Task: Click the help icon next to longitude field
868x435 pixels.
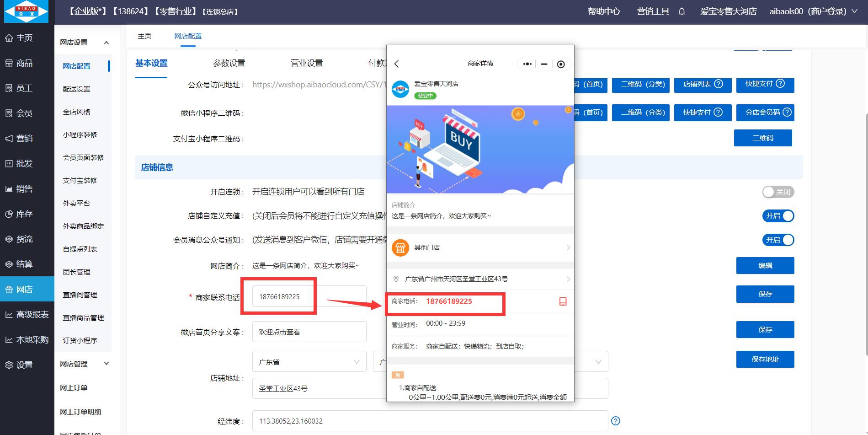Action: [616, 421]
